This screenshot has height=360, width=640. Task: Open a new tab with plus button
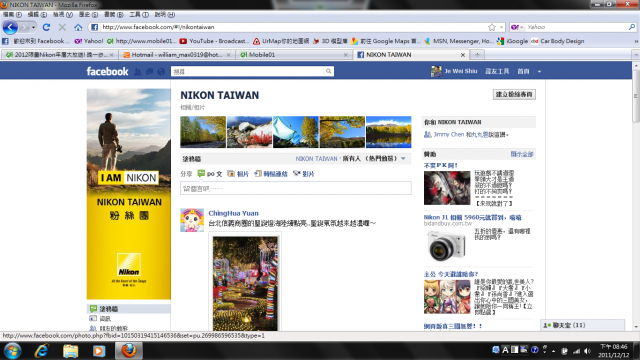tap(477, 54)
